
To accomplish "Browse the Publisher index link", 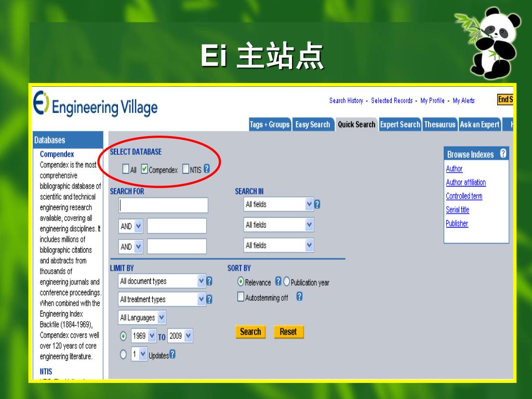I will pyautogui.click(x=457, y=223).
